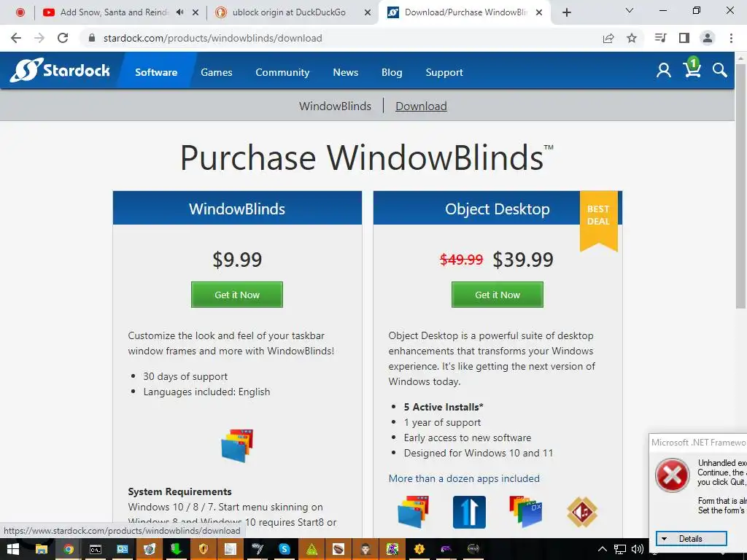Open Command Prompt from the taskbar
This screenshot has height=560, width=747.
pos(96,549)
